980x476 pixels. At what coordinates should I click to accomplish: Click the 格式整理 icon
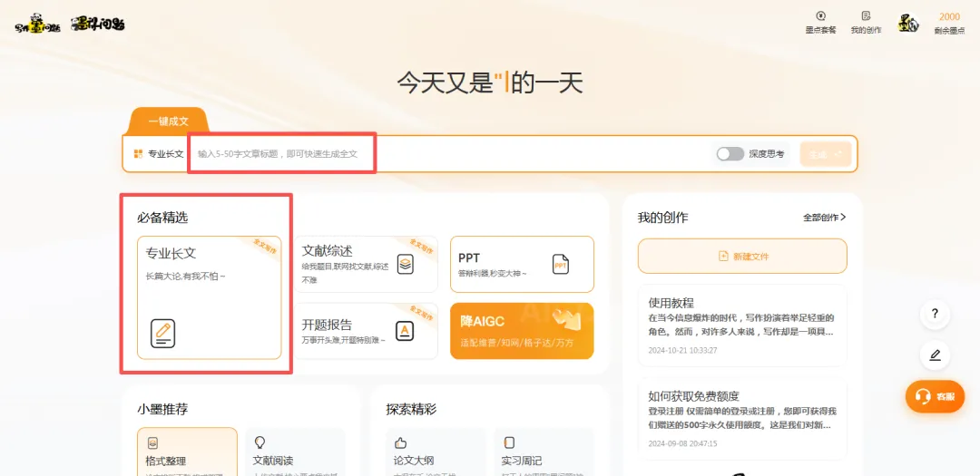tap(152, 442)
